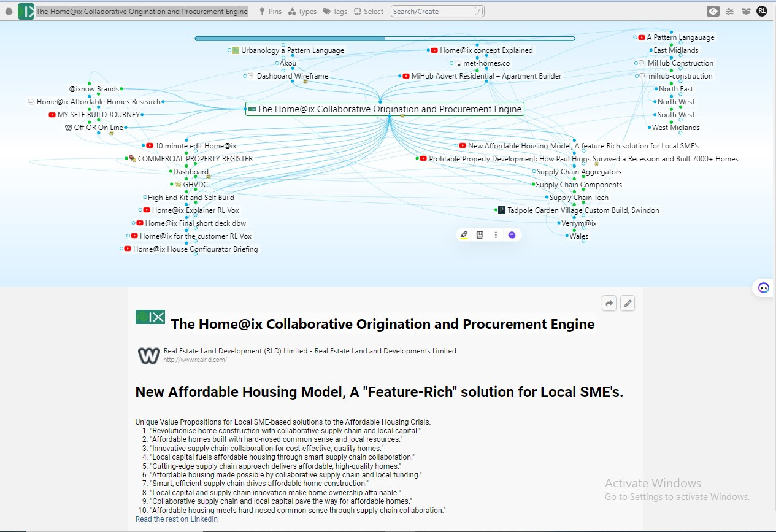776x532 pixels.
Task: Open 'High End Kit and Self Build' thought
Action: (191, 198)
